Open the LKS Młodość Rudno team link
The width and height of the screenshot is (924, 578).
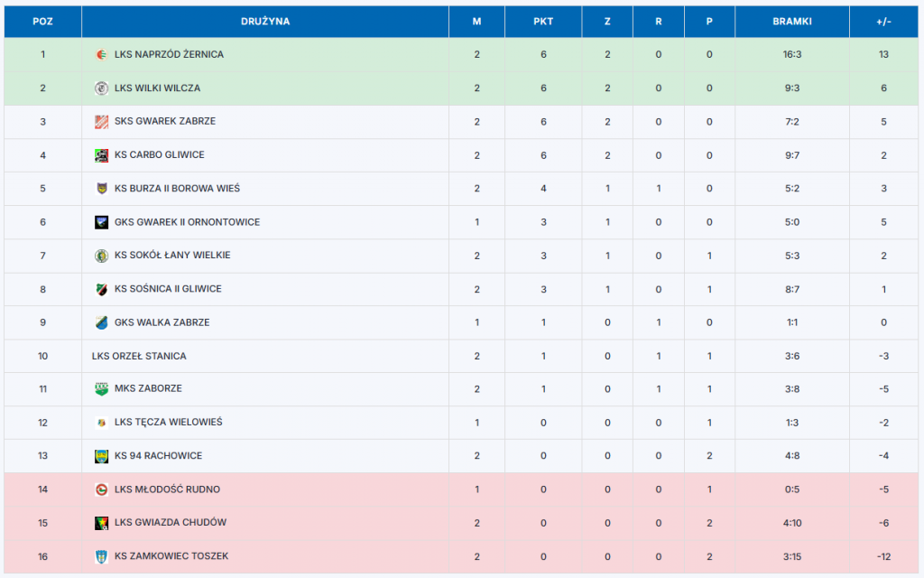pos(167,489)
